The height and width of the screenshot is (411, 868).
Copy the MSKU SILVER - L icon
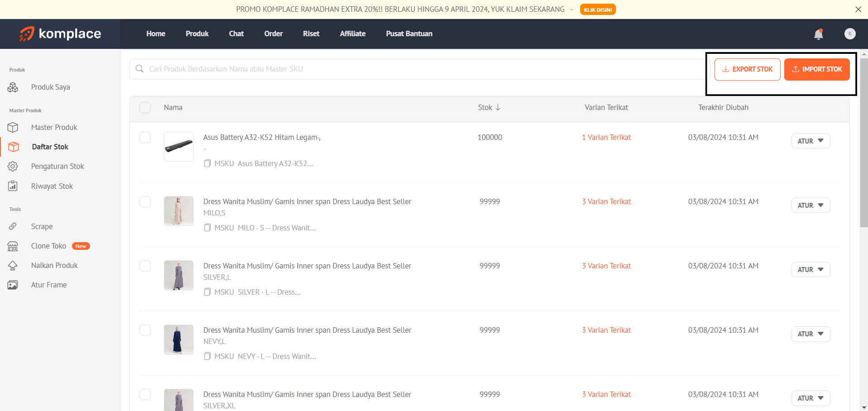pyautogui.click(x=207, y=292)
